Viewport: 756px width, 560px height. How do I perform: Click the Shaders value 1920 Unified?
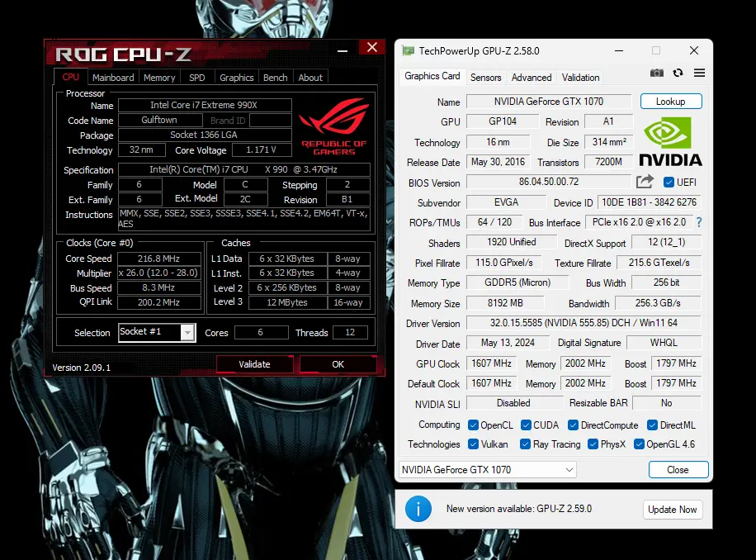click(512, 242)
